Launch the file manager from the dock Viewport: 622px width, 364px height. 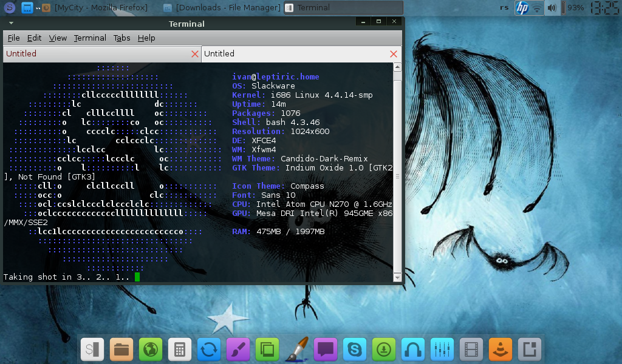tap(121, 349)
